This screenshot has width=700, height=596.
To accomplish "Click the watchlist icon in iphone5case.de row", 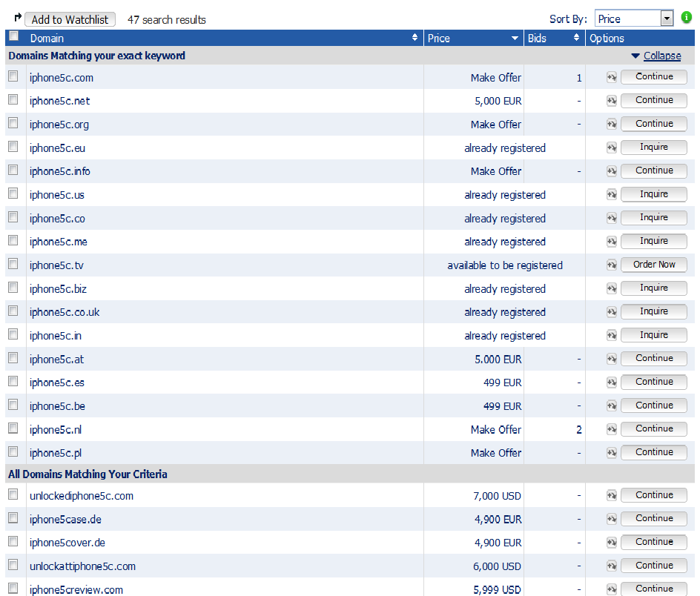I will pyautogui.click(x=612, y=519).
